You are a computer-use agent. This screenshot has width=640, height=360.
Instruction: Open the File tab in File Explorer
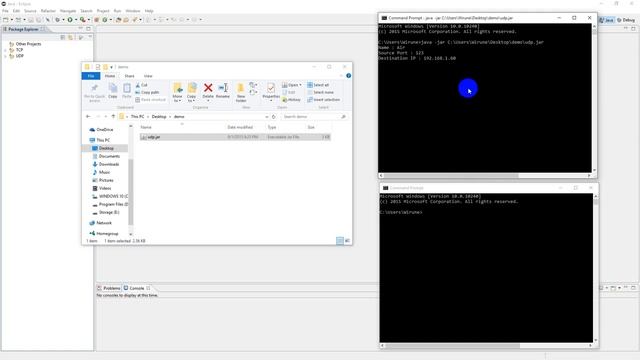91,76
